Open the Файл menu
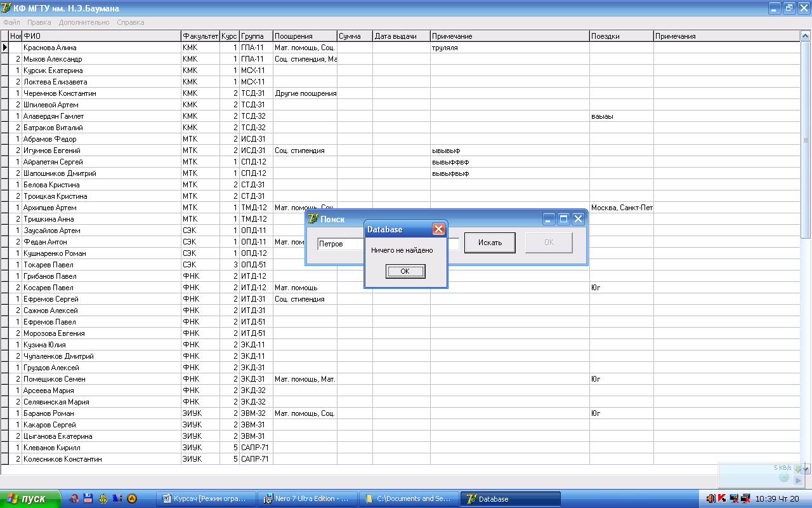This screenshot has height=508, width=812. click(x=11, y=22)
